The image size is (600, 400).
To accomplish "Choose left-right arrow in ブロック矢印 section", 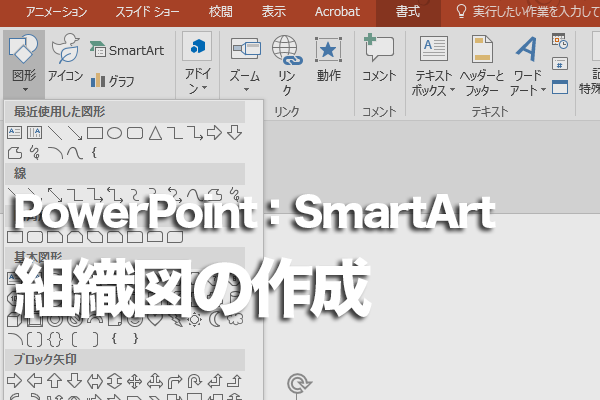I will pyautogui.click(x=95, y=381).
